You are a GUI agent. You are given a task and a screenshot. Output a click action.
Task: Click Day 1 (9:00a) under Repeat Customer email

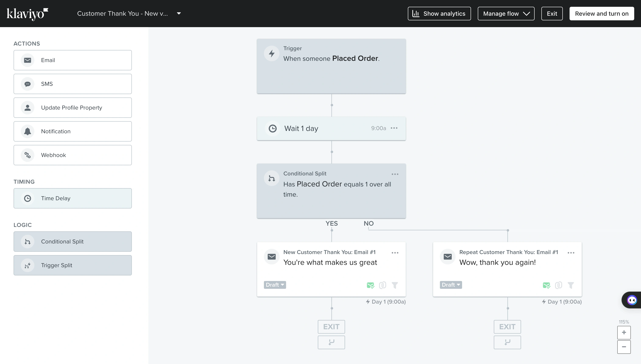pos(562,302)
